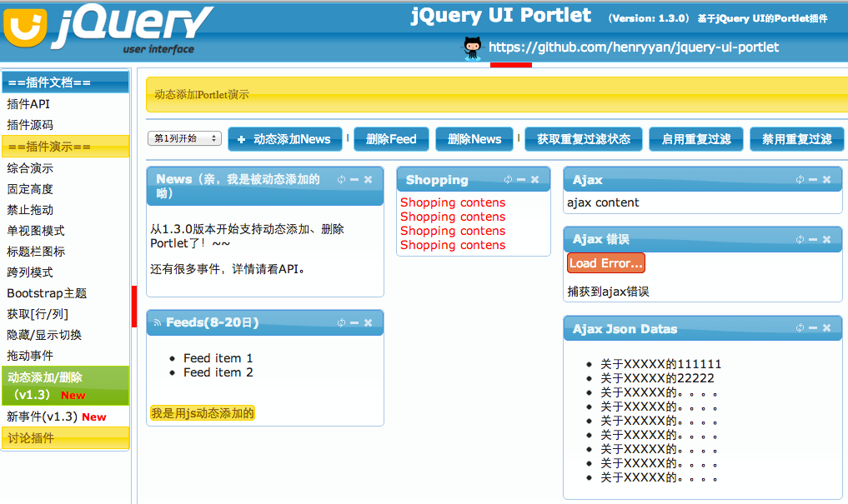
Task: Refresh the Ajax portlet
Action: coord(800,179)
